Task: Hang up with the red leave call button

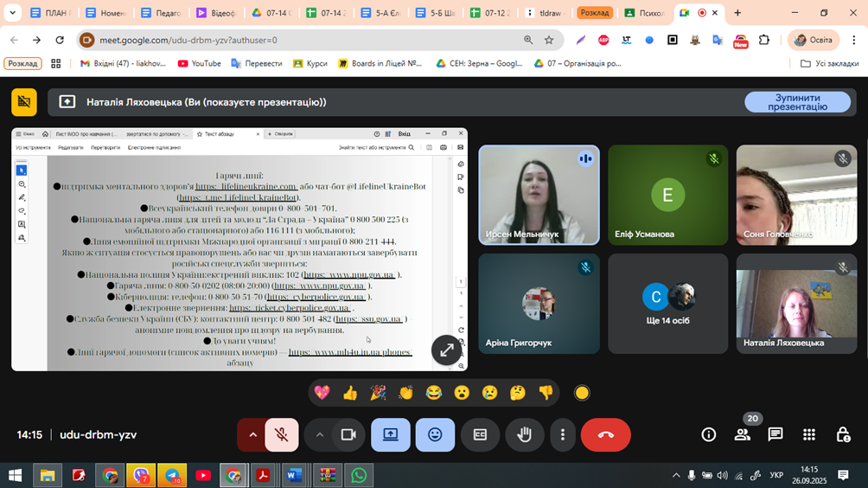Action: [605, 435]
